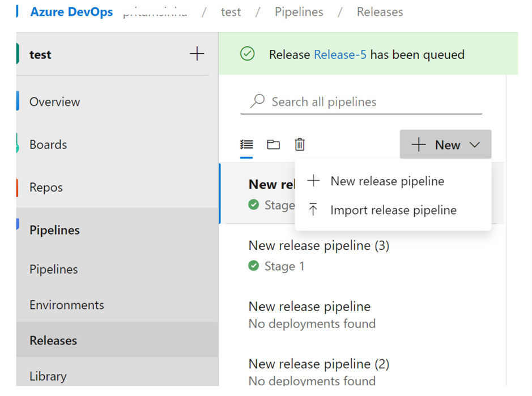Open Library in the sidebar

[48, 376]
